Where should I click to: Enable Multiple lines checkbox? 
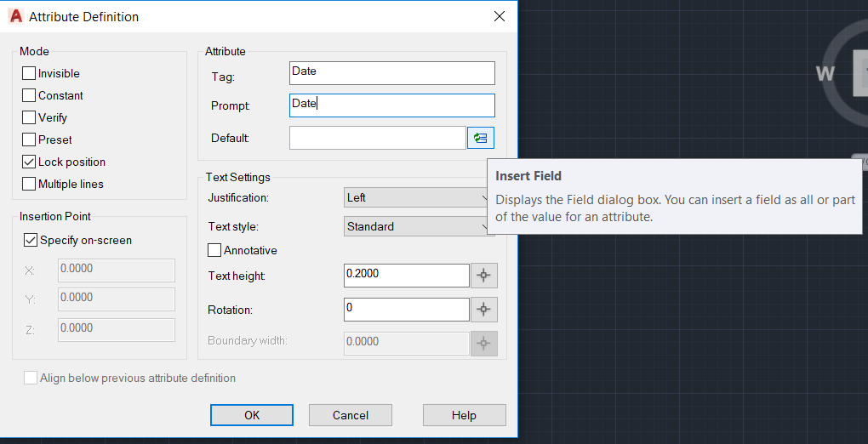(x=29, y=185)
